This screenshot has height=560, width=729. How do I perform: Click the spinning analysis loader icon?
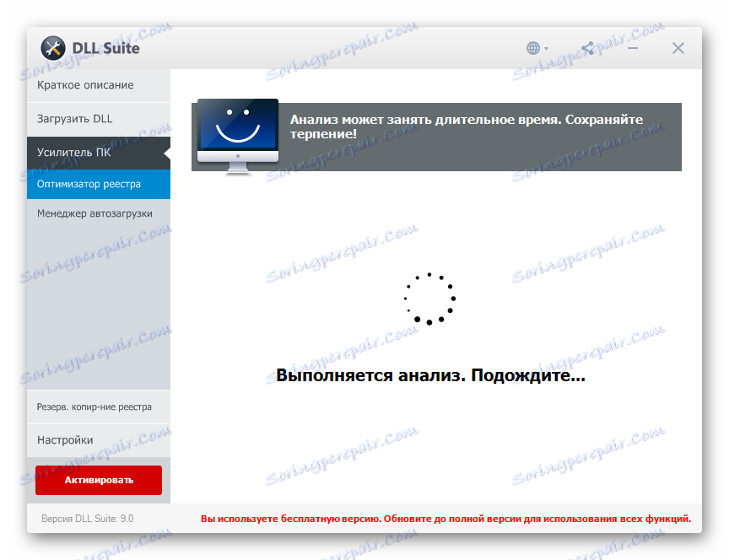point(430,299)
